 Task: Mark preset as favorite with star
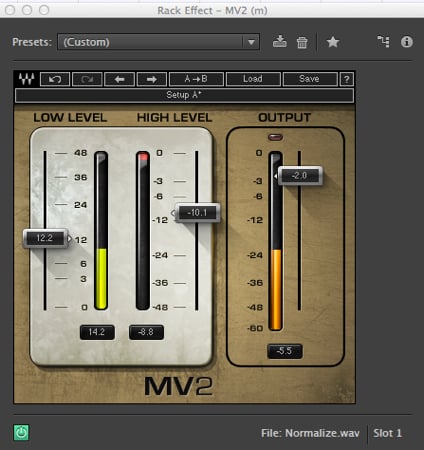(333, 42)
